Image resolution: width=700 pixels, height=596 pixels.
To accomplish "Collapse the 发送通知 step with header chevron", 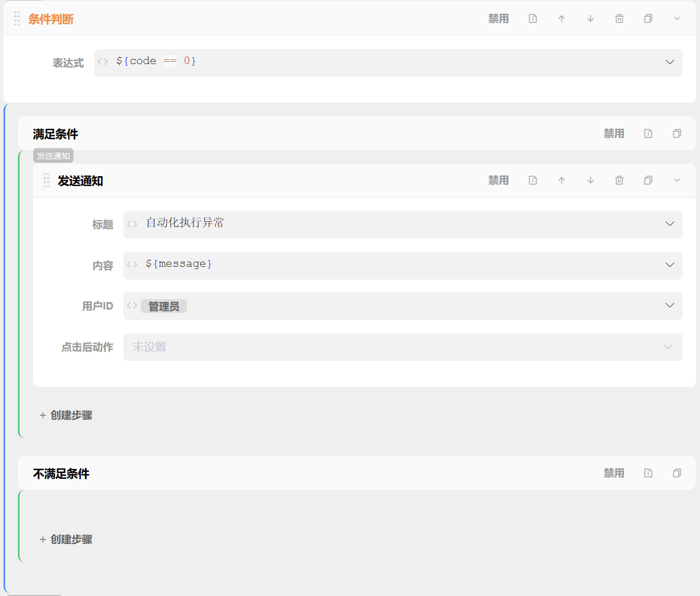I will coord(677,180).
